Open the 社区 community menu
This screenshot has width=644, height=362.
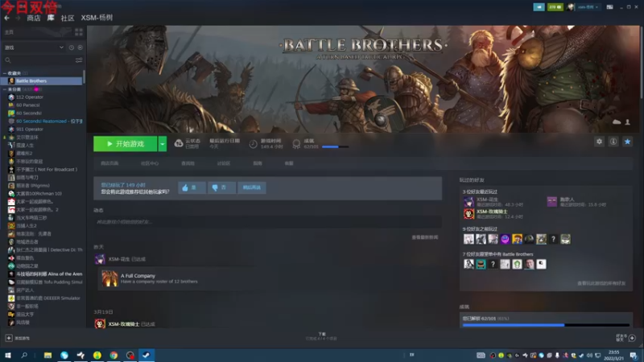tap(68, 18)
